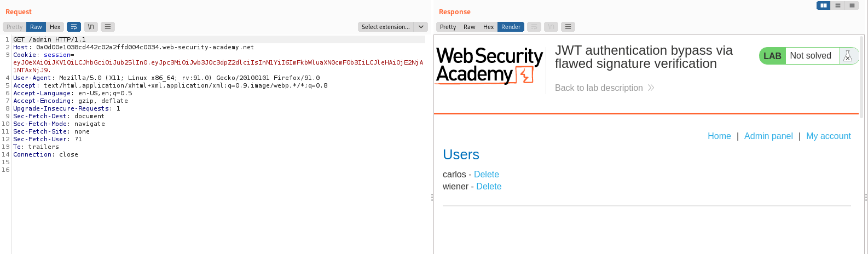868x254 pixels.
Task: Toggle word wrap in Request panel
Action: (73, 27)
